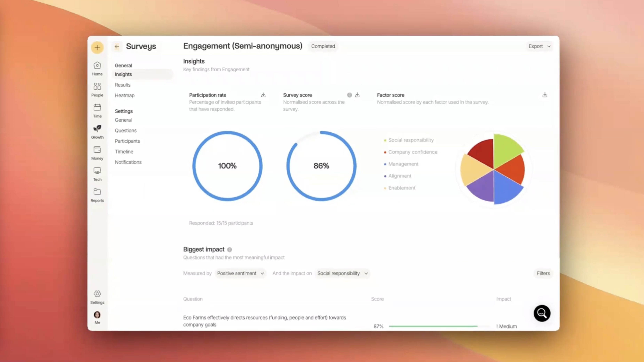Click the Eco Farms resources question row

coord(265,321)
